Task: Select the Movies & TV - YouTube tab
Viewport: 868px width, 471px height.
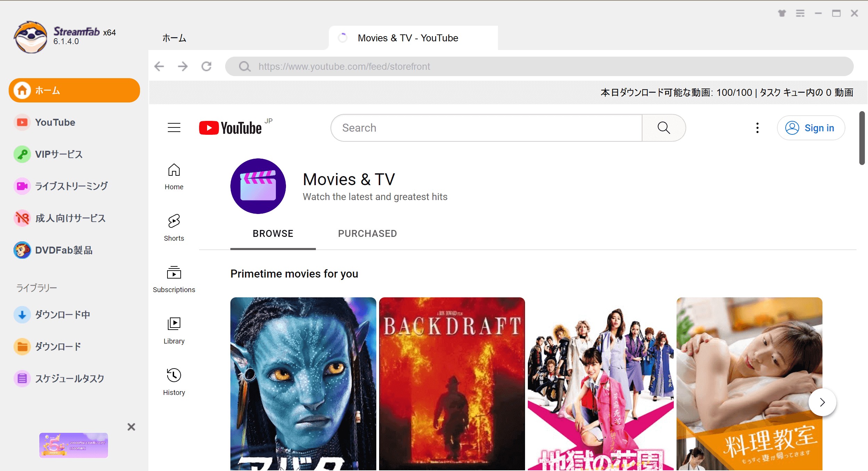Action: (413, 38)
